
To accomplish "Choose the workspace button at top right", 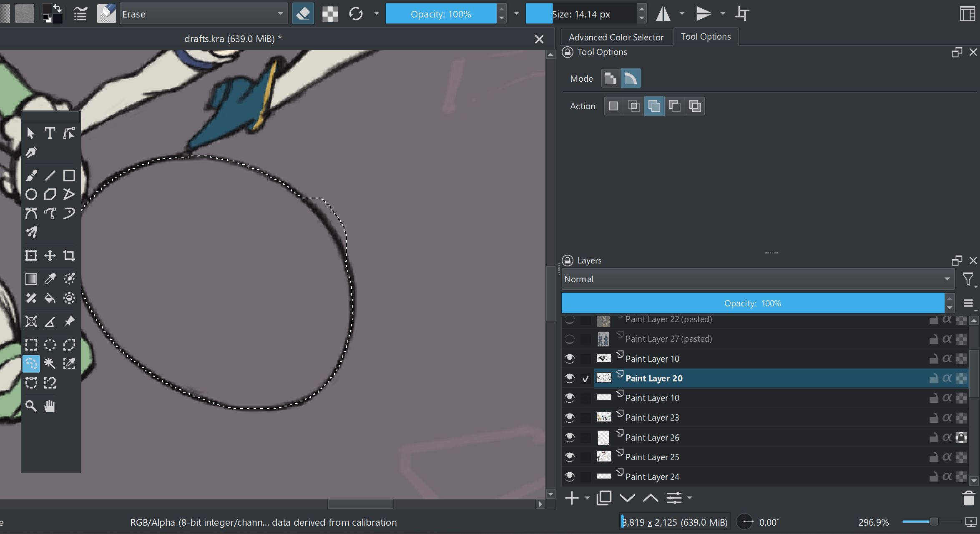I will tap(967, 14).
